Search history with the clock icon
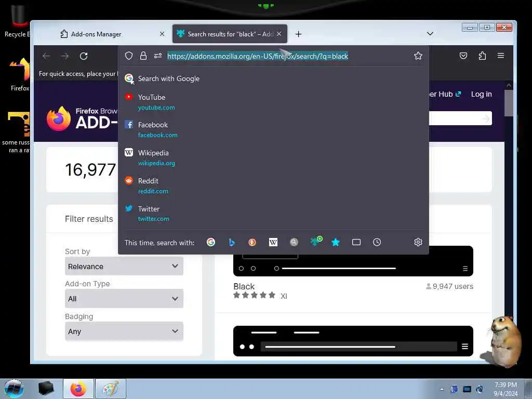Screen dimensions: 532x399 tap(377, 242)
